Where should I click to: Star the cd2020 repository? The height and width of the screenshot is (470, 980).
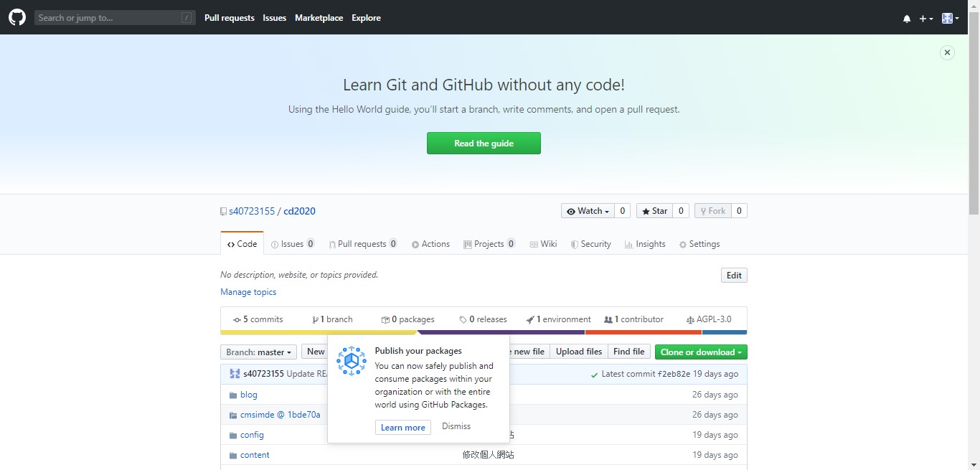coord(655,211)
